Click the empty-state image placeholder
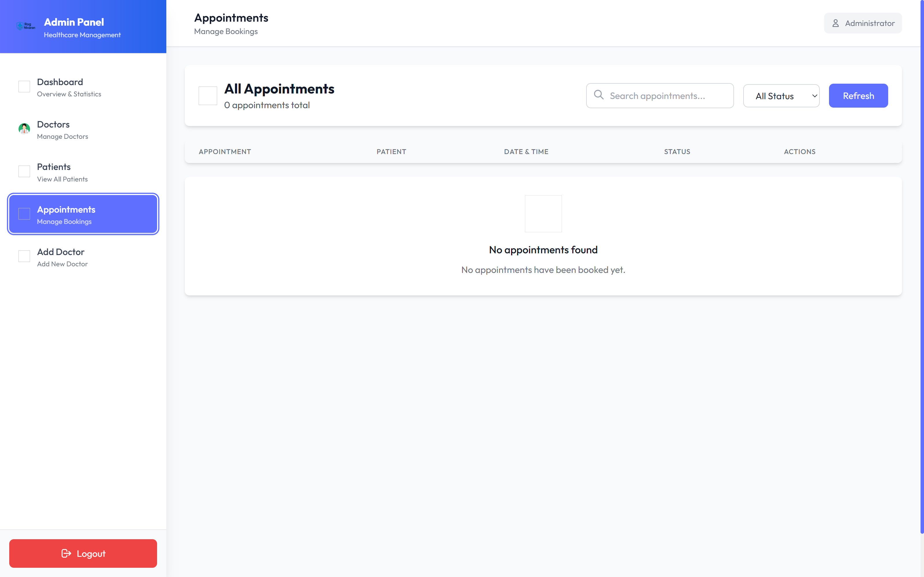The width and height of the screenshot is (924, 577). pos(543,214)
